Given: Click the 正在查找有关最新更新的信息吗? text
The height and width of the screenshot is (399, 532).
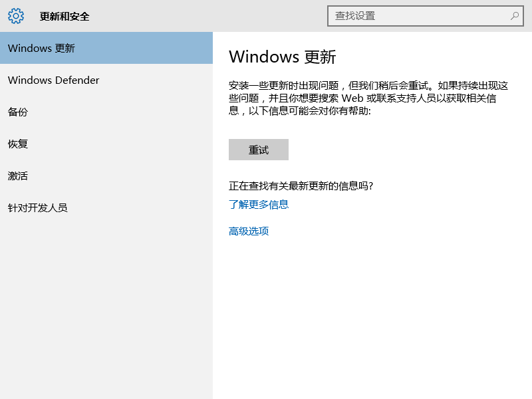Looking at the screenshot, I should click(301, 186).
